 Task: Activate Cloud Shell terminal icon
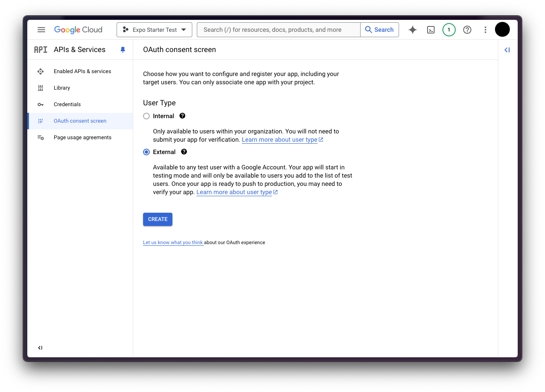pyautogui.click(x=431, y=30)
